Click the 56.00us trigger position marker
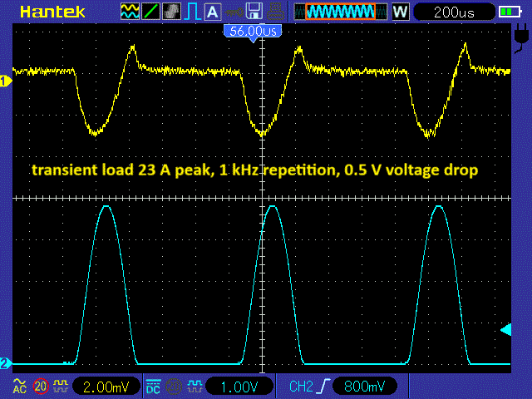 point(253,32)
